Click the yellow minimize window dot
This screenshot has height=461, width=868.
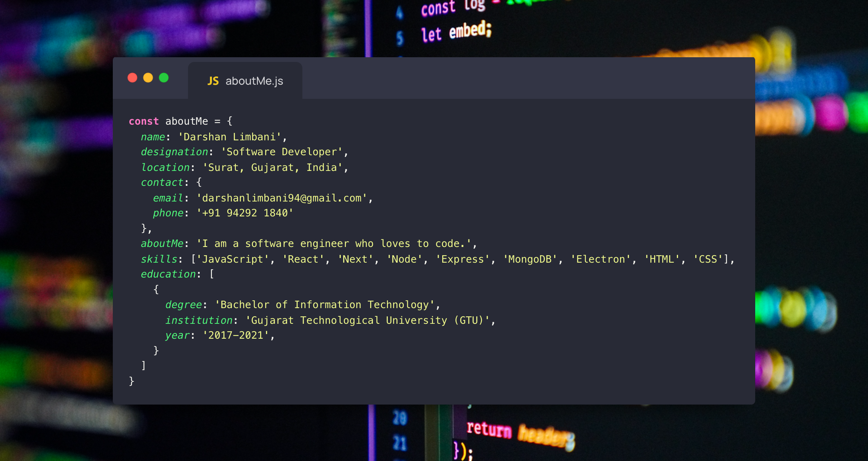(x=148, y=78)
